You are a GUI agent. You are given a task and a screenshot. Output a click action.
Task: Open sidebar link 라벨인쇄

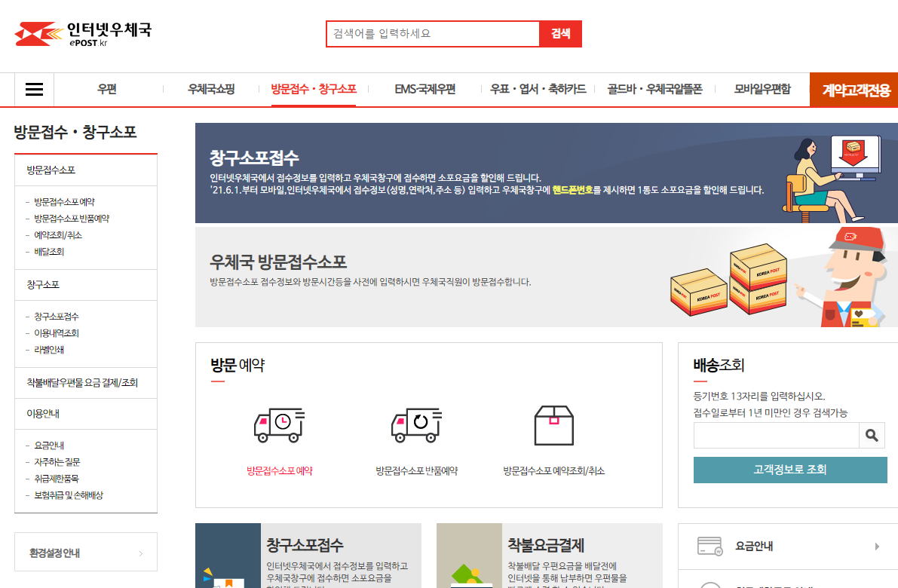(49, 350)
